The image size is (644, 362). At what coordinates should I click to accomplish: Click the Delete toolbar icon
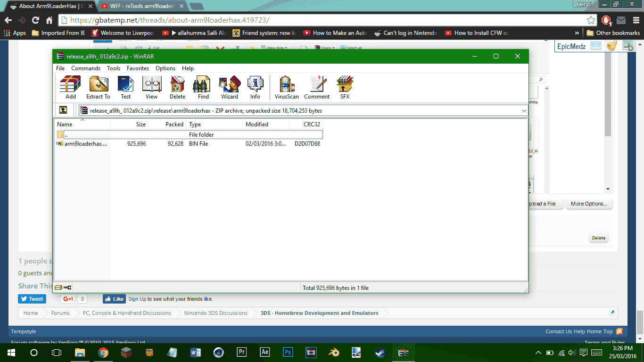point(177,88)
